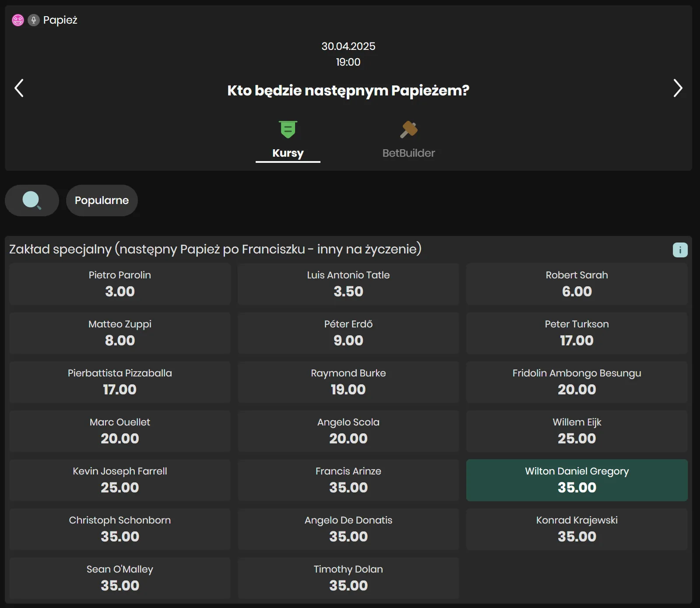Image resolution: width=700 pixels, height=608 pixels.
Task: Click the event date 30.04.2025
Action: coord(348,46)
